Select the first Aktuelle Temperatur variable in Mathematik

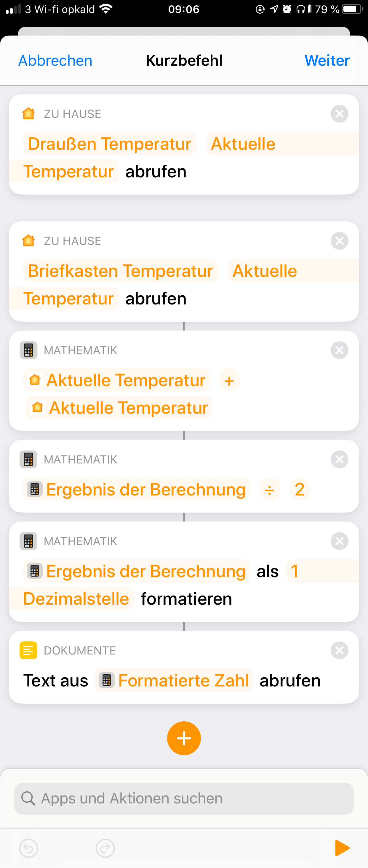click(x=117, y=381)
